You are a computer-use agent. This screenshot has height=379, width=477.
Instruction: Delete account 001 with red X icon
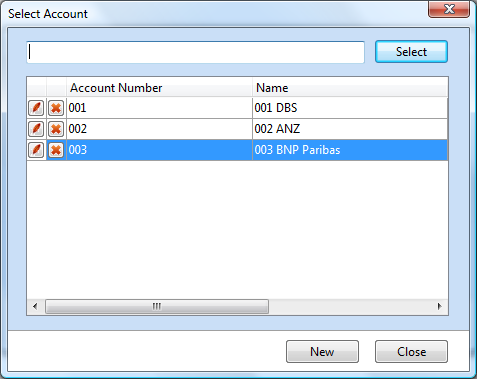[56, 108]
